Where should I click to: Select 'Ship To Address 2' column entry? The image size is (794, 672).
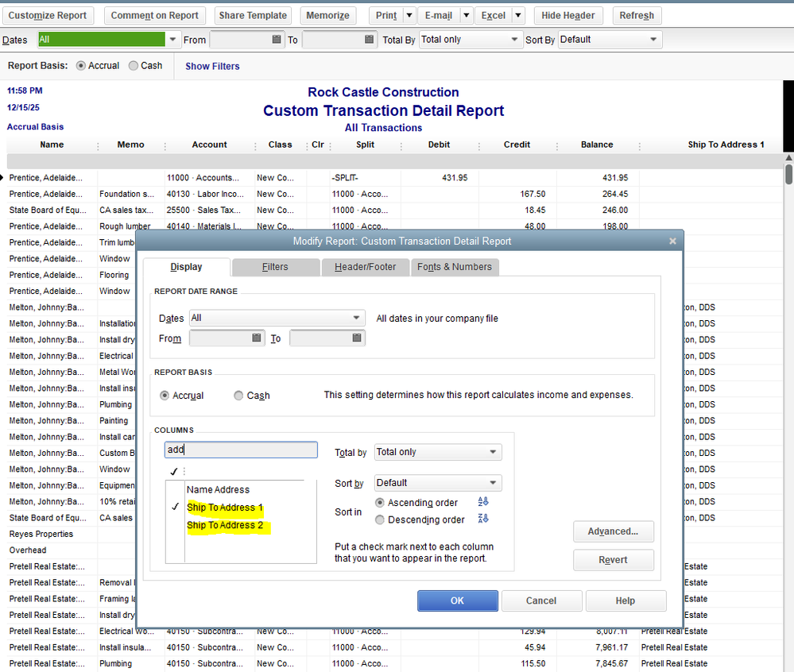[x=226, y=525]
